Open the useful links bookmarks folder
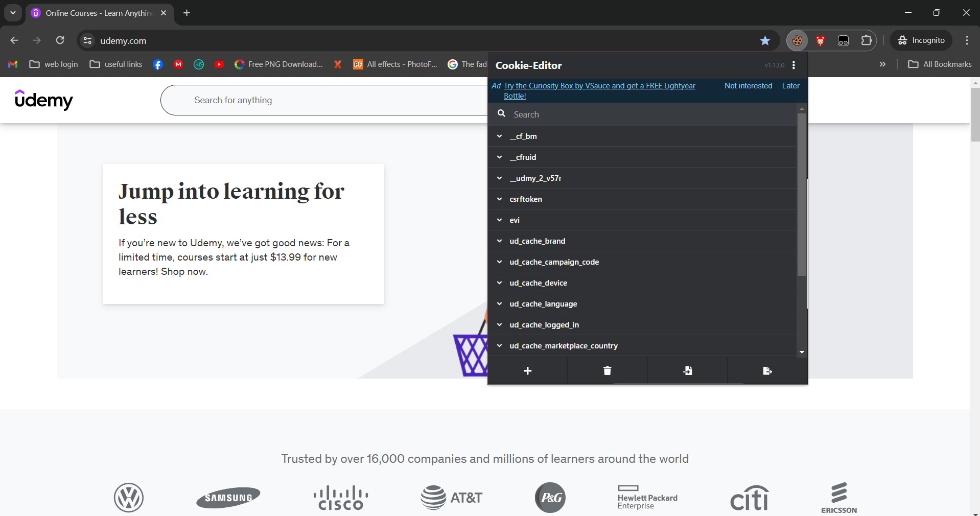Viewport: 980px width, 516px height. (x=116, y=64)
